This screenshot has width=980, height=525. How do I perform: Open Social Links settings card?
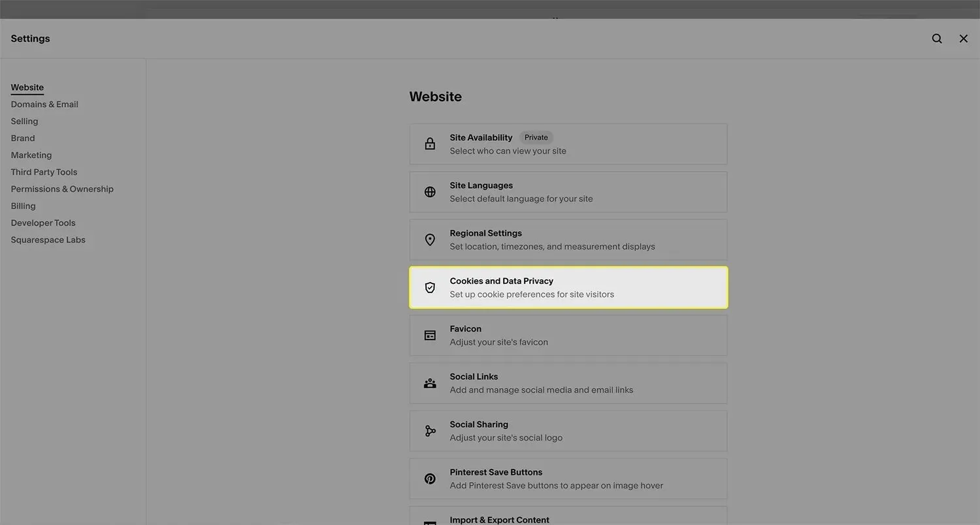coord(568,383)
